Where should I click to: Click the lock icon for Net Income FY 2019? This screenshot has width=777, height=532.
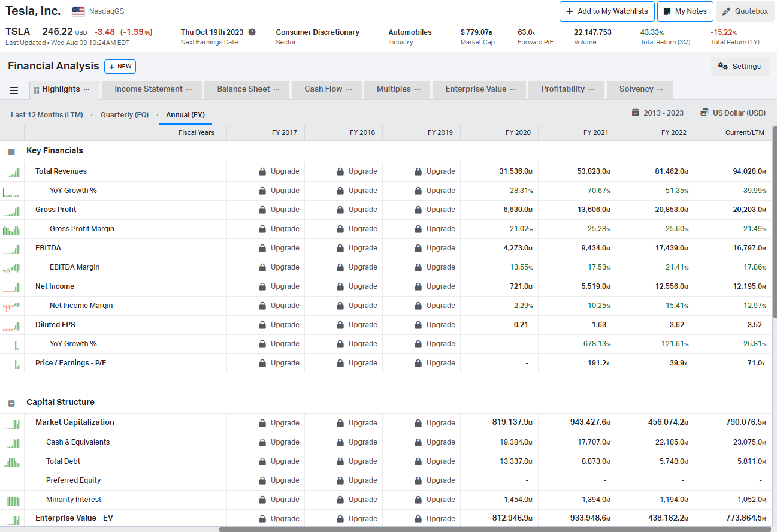(x=418, y=286)
